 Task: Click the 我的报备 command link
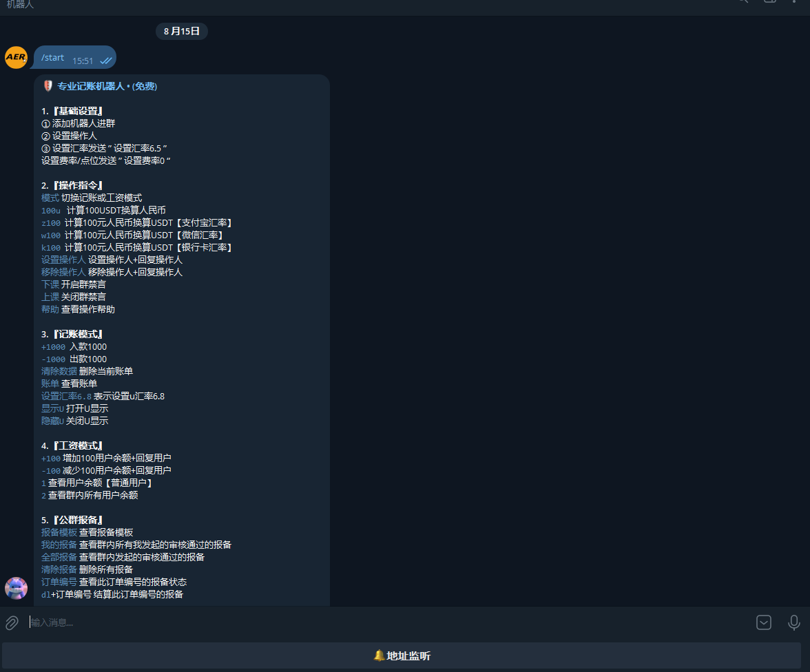coord(59,545)
